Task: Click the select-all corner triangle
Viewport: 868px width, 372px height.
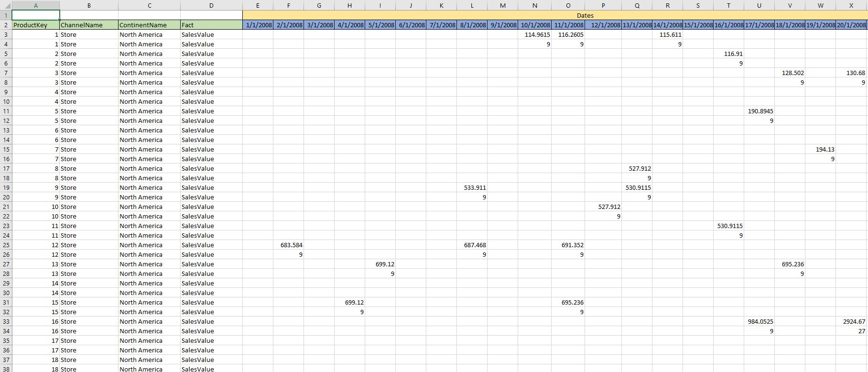Action: (6, 5)
